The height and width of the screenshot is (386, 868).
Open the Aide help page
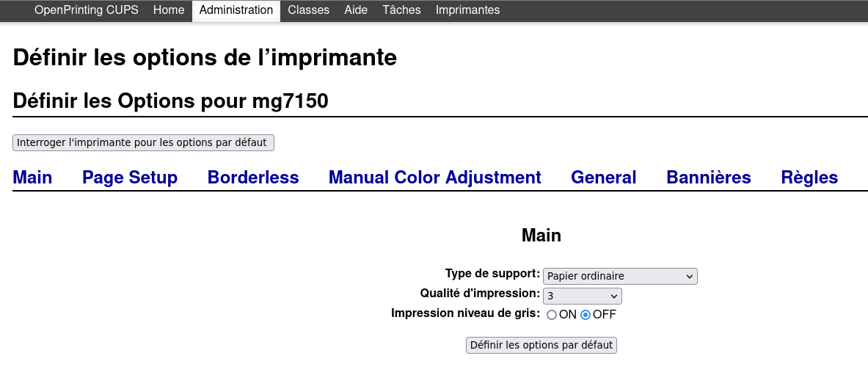point(356,10)
